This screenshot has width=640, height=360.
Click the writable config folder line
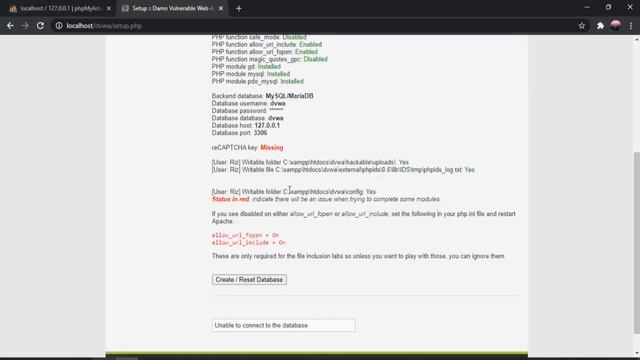pyautogui.click(x=294, y=192)
